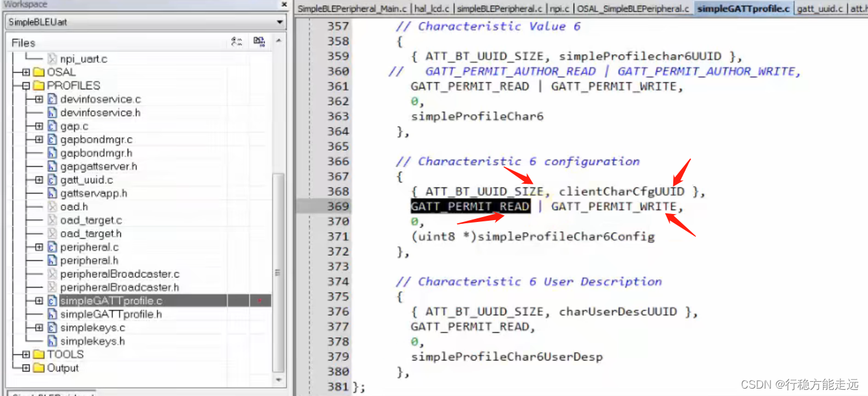Screen dimensions: 868x396
Task: Click the simplekeys.h header file icon
Action: point(52,341)
